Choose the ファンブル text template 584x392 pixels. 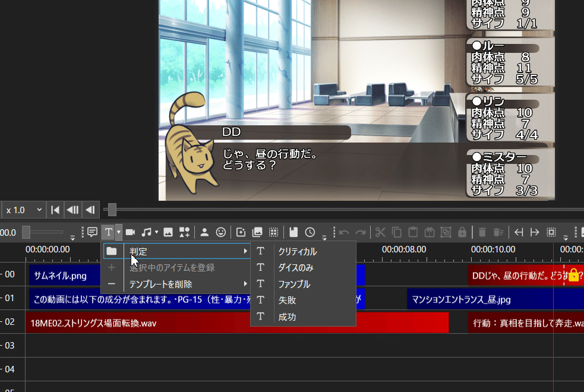[x=303, y=284]
